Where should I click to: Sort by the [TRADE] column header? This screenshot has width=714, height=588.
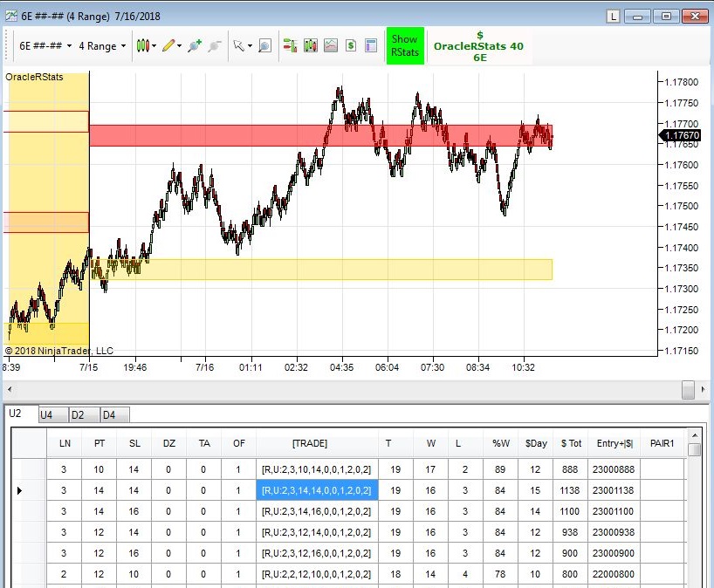317,443
